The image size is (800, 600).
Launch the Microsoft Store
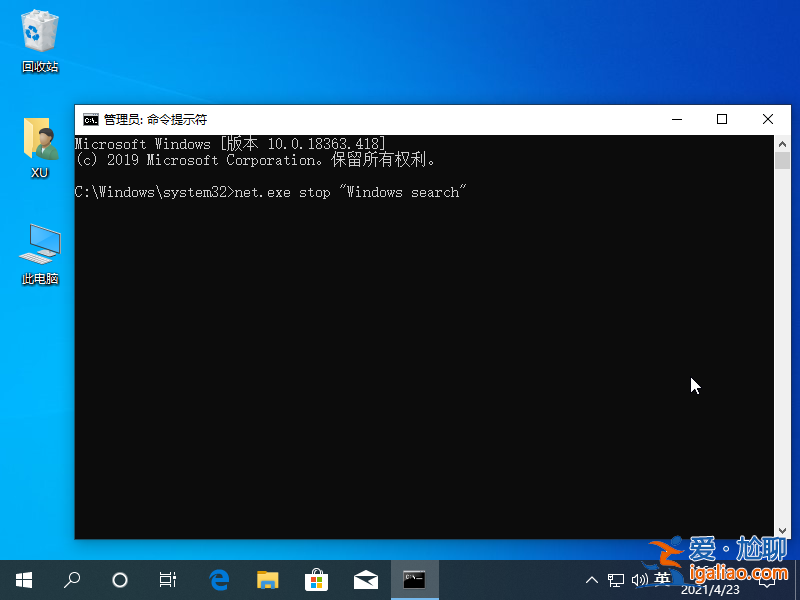tap(316, 580)
